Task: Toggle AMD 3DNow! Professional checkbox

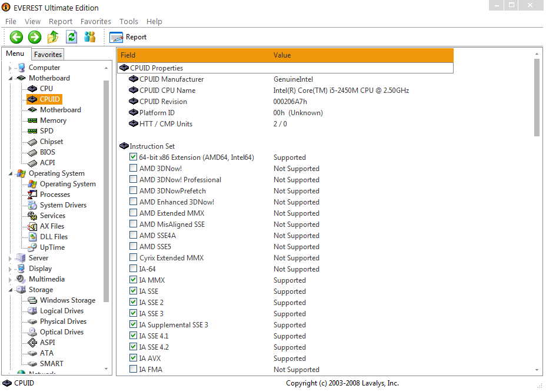Action: 133,179
